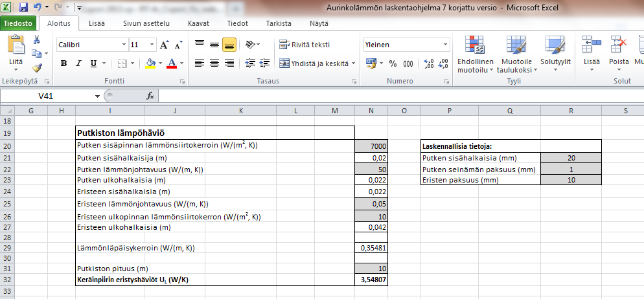Apply the yellow fill color bucket
This screenshot has height=299, width=644.
[x=151, y=63]
